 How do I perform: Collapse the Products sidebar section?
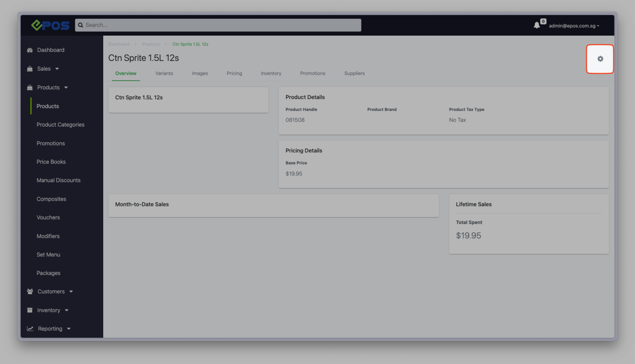coord(66,87)
